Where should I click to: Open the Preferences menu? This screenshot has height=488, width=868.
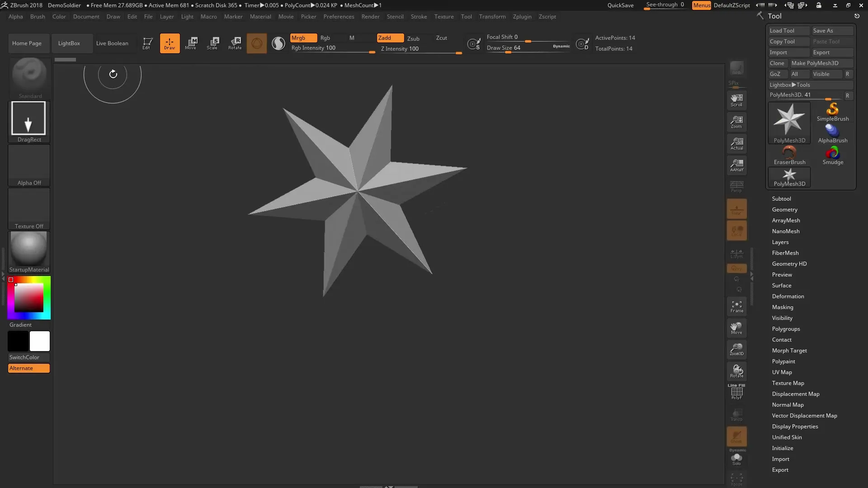[x=339, y=17]
